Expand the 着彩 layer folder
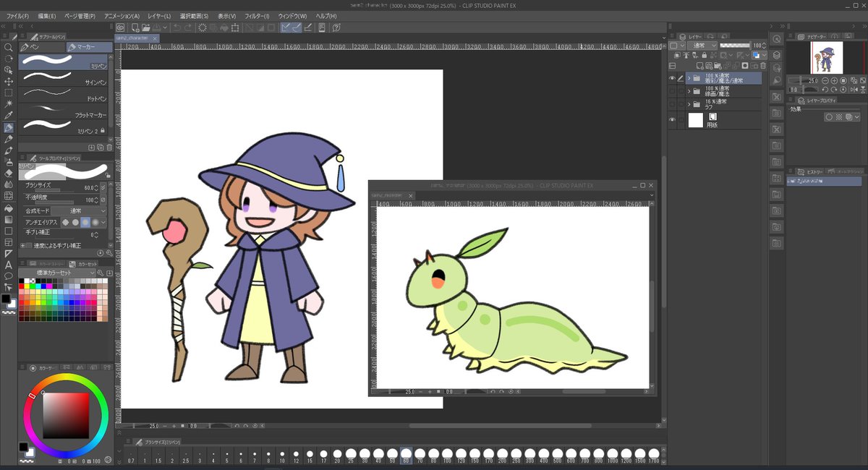The width and height of the screenshot is (868, 470). (689, 78)
